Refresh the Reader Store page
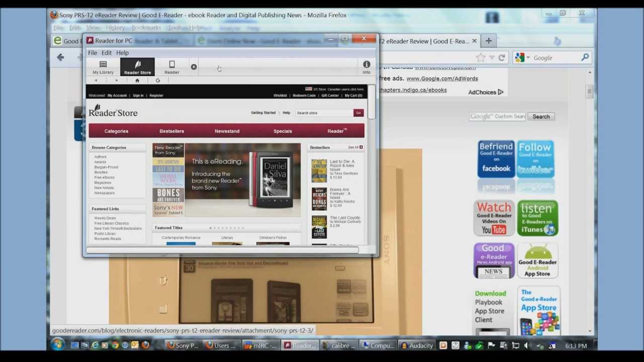This screenshot has width=644, height=362. click(157, 80)
